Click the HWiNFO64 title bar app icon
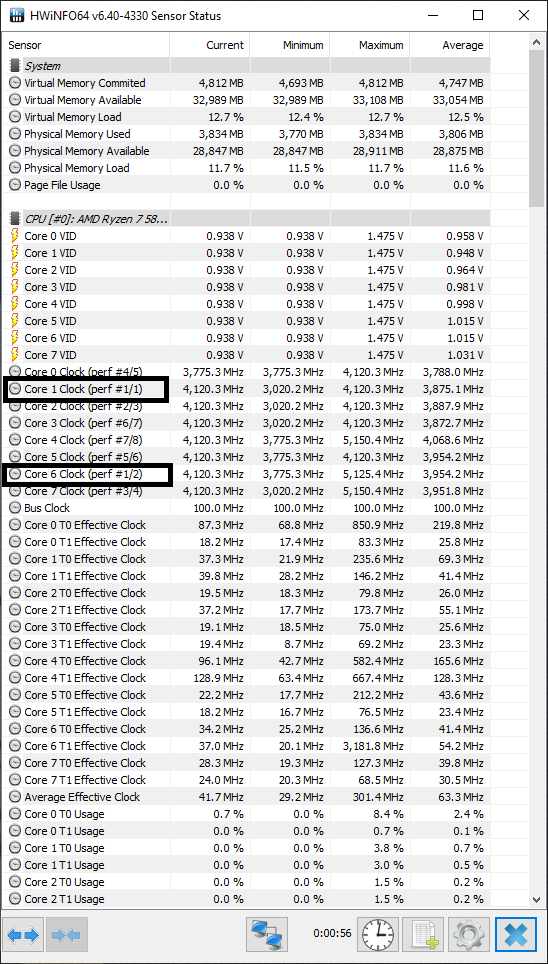548x964 pixels. (17, 15)
